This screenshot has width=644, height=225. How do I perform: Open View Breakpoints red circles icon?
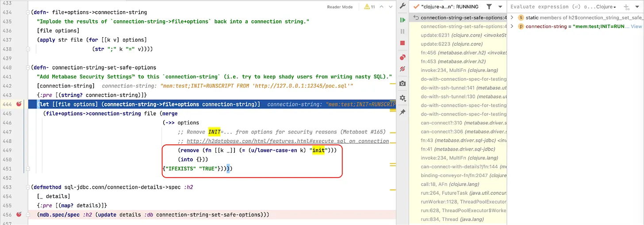(402, 58)
